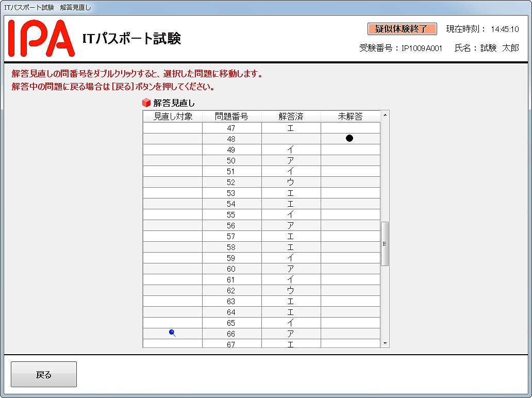Click the scrollbar thumb grip

click(384, 241)
